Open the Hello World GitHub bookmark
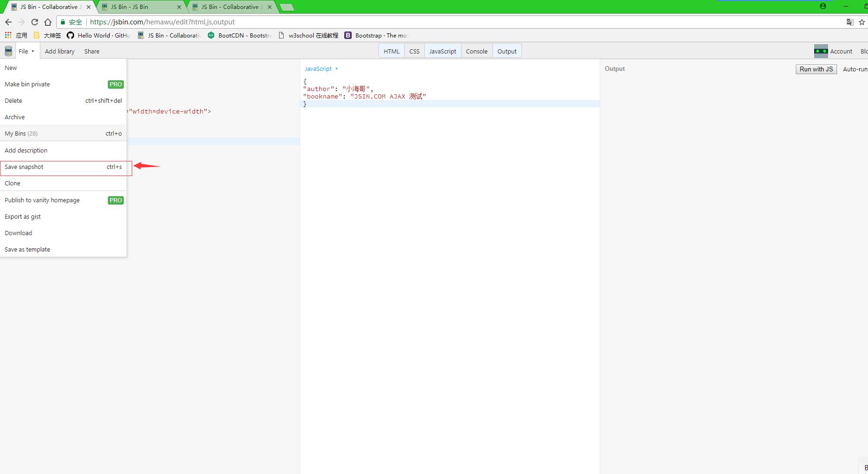This screenshot has height=474, width=868. tap(98, 35)
